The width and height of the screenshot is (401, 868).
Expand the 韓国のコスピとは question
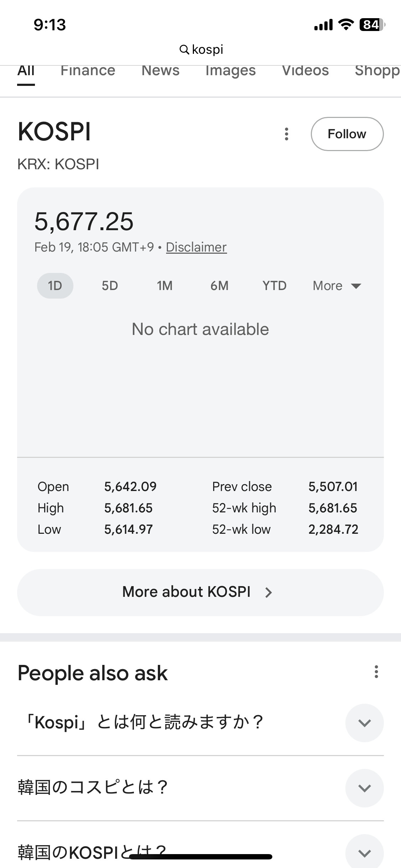pos(364,788)
